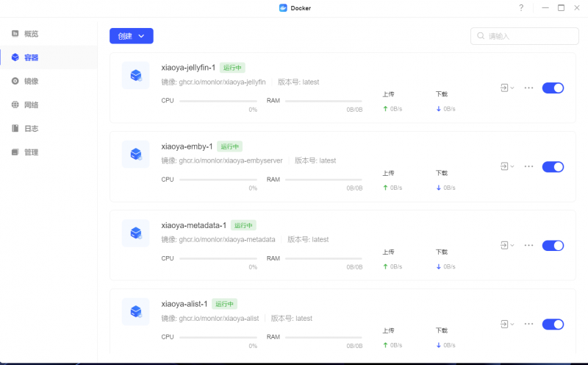Open the xiaoya-alist-1 container name
Image resolution: width=588 pixels, height=365 pixels.
pos(184,304)
